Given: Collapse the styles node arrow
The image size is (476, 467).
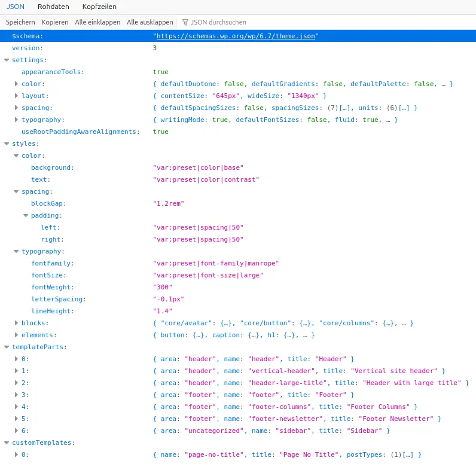Looking at the screenshot, I should tap(7, 144).
